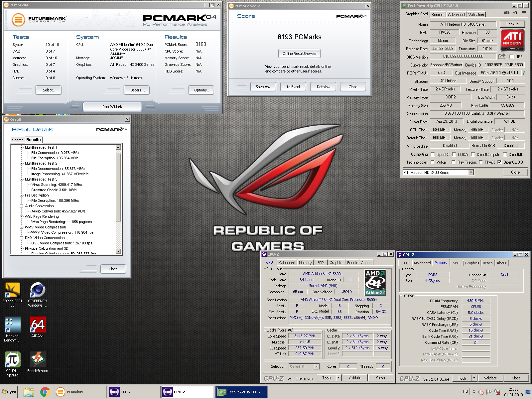Image resolution: width=532 pixels, height=399 pixels.
Task: Collapse the Audio Conversion tree node
Action: 22,206
